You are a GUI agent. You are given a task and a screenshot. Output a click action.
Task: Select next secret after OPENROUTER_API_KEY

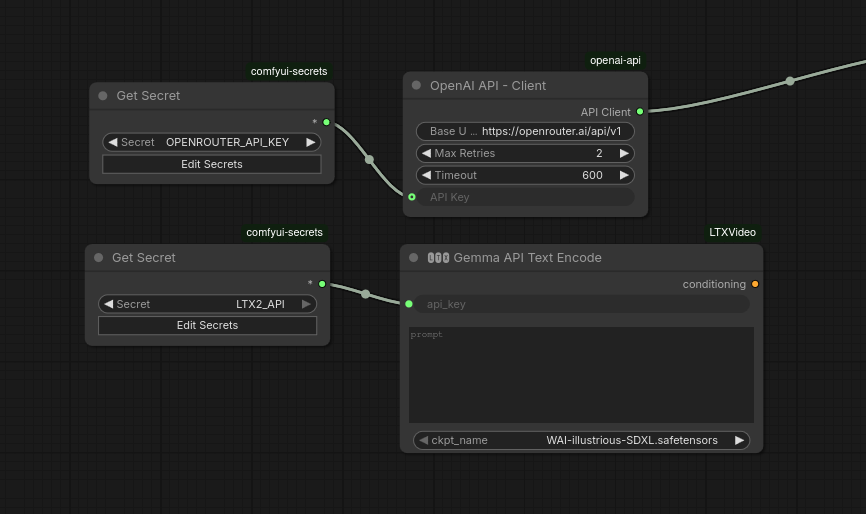(x=310, y=142)
